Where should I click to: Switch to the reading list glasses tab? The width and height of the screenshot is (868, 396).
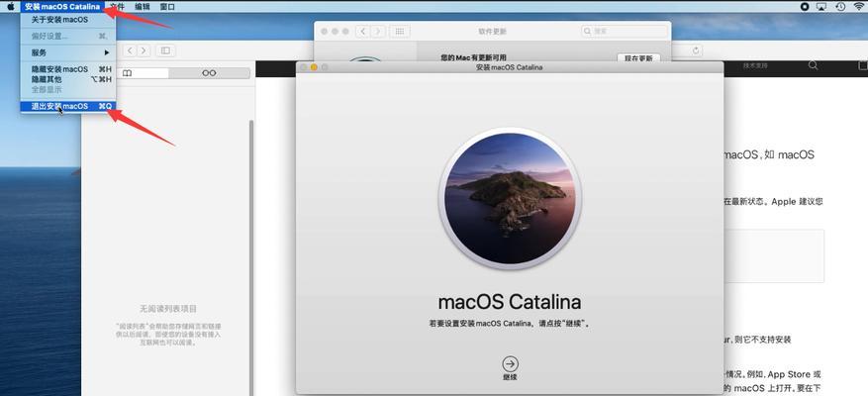point(209,73)
